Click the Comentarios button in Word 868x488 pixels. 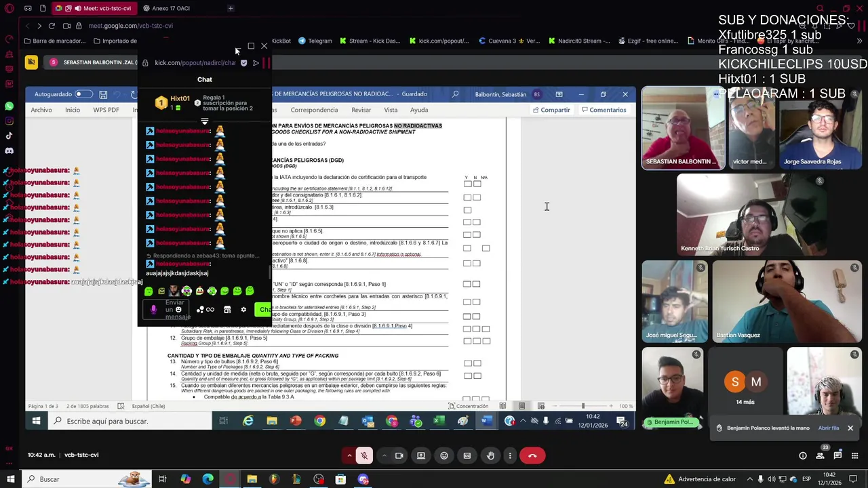point(604,110)
